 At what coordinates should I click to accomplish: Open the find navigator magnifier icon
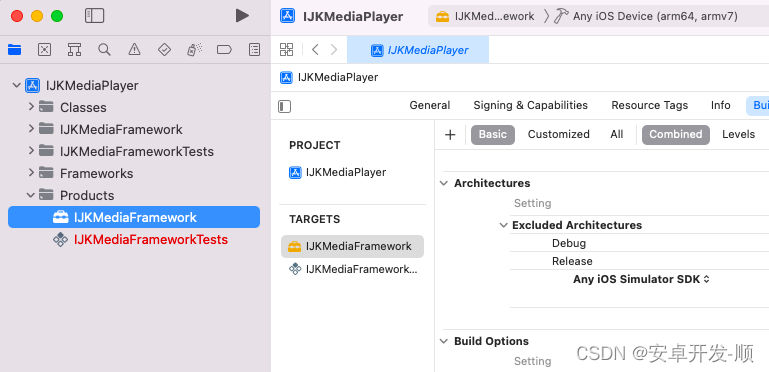(104, 50)
